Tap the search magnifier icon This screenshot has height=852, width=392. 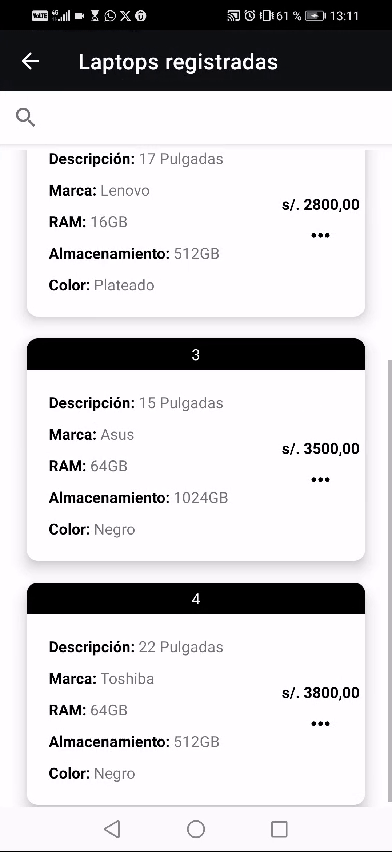click(x=26, y=117)
